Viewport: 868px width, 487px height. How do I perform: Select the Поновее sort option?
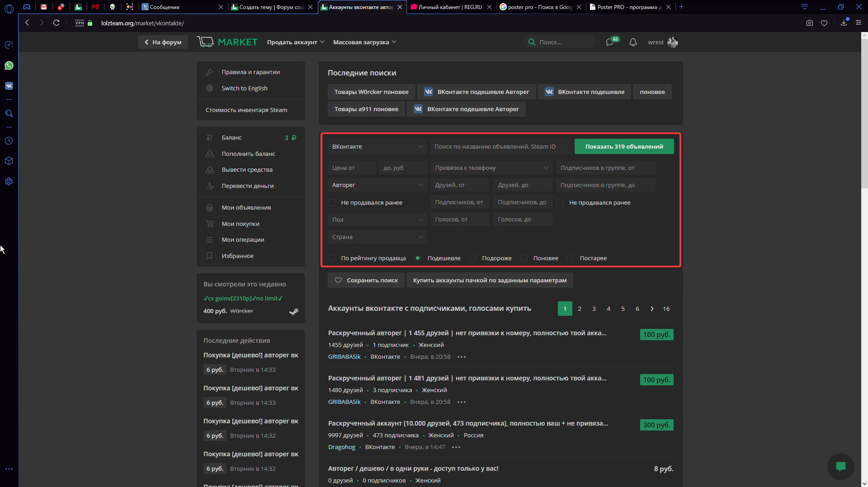coord(524,258)
